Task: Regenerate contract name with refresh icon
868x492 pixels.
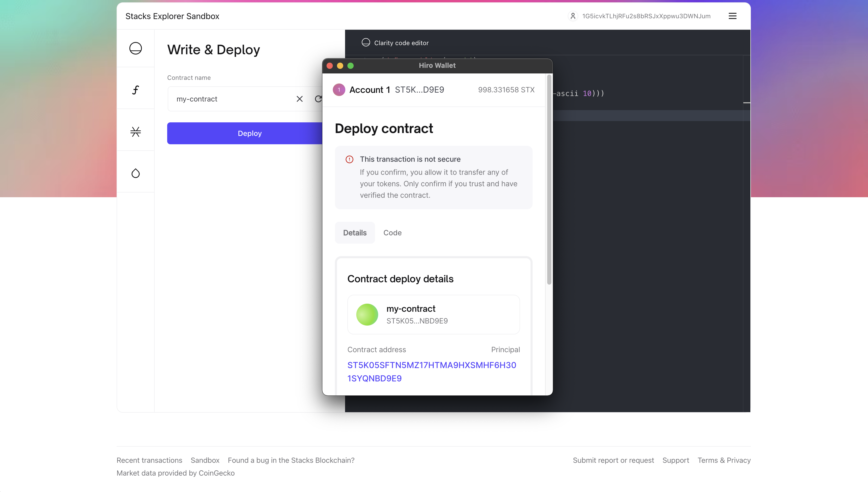Action: (x=318, y=99)
